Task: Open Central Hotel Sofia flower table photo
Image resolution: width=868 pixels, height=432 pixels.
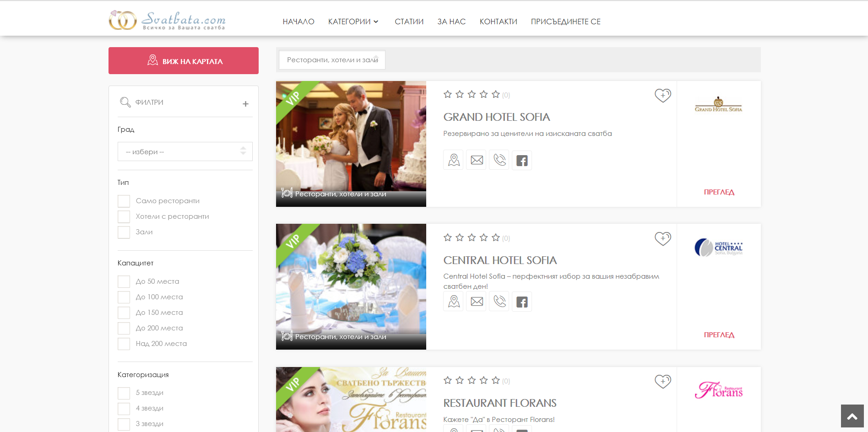Action: point(351,286)
